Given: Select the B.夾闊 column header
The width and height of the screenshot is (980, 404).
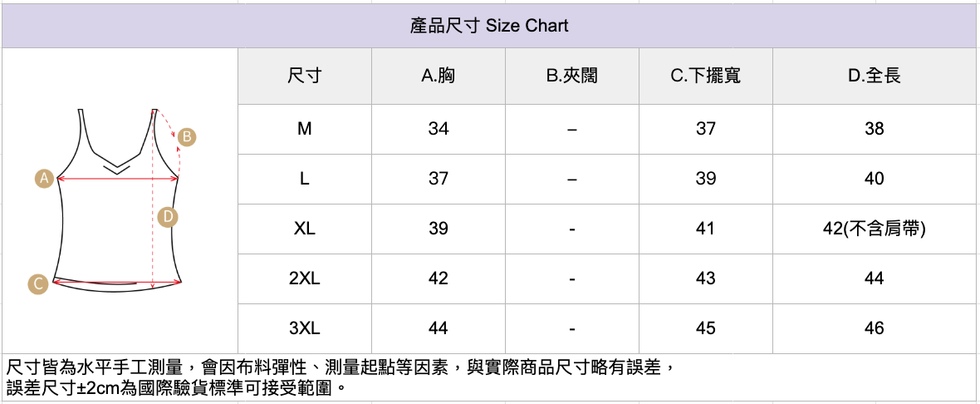Looking at the screenshot, I should pos(571,76).
